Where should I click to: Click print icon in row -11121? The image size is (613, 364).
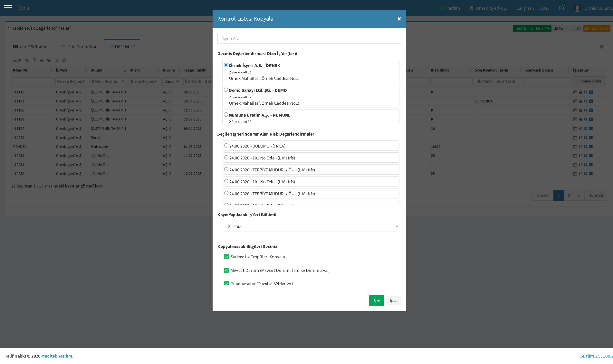click(580, 101)
